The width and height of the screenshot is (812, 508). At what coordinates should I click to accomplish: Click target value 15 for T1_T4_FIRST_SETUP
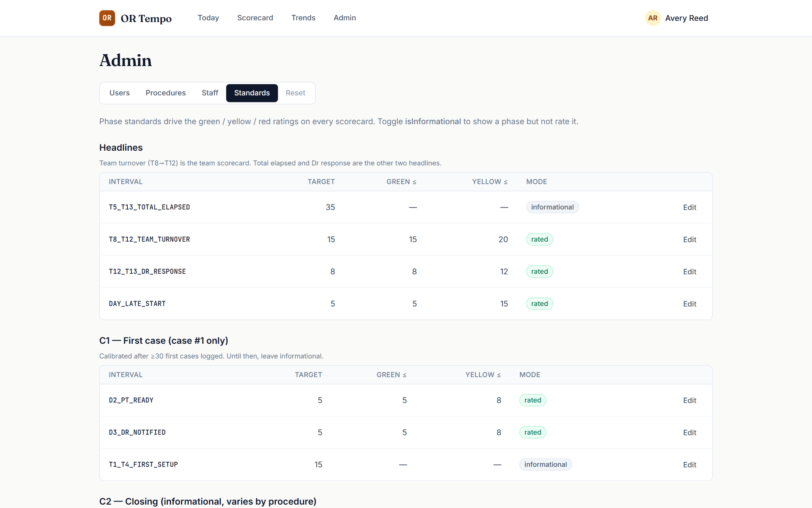click(x=318, y=465)
